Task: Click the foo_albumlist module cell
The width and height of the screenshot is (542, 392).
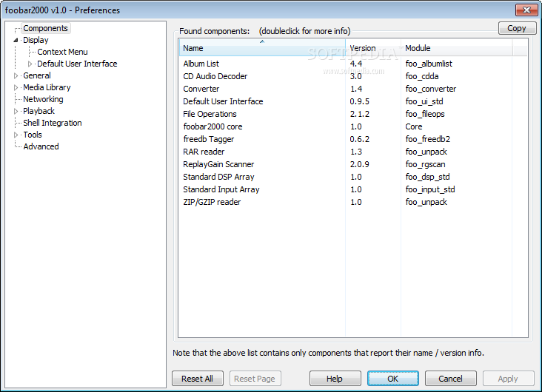Action: click(429, 64)
